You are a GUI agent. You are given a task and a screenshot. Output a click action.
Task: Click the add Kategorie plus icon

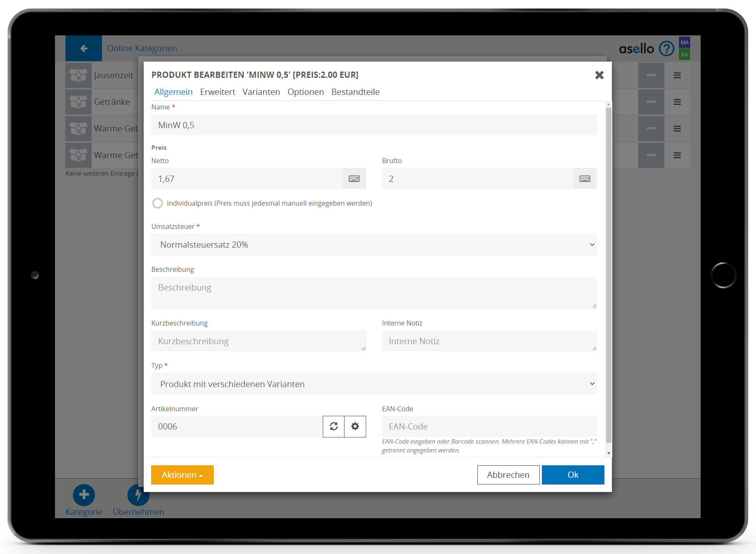coord(84,494)
